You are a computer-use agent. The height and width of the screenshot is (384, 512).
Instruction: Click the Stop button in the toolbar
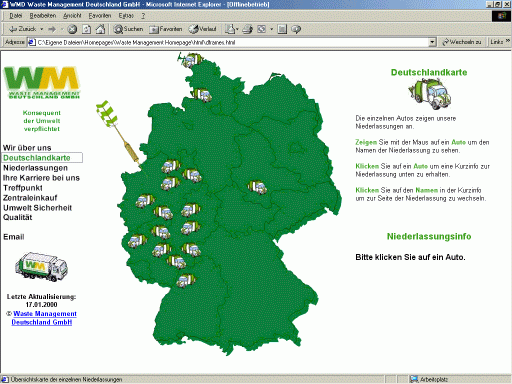click(72, 29)
